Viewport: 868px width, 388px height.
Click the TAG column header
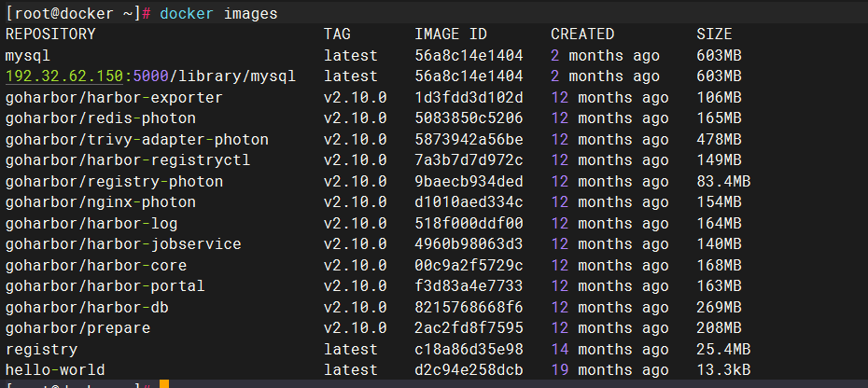tap(337, 35)
